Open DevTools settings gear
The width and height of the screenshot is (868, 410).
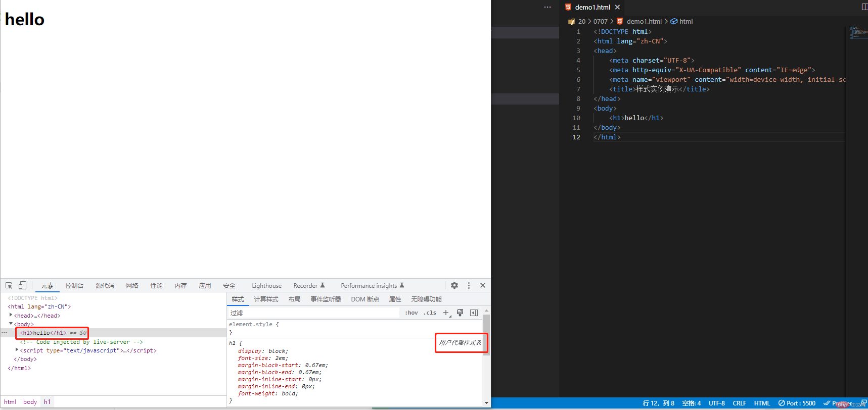[x=454, y=285]
